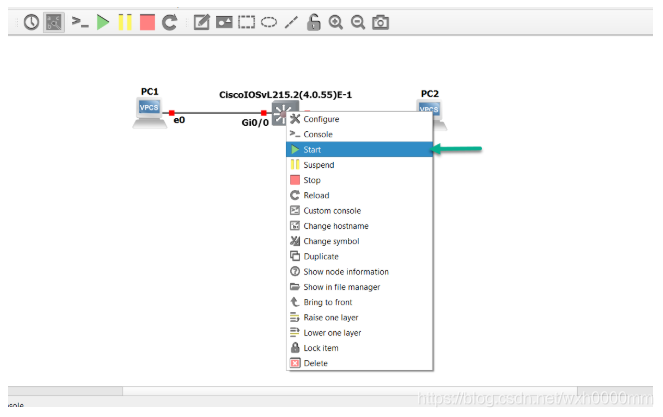Open Custom console menu entry
This screenshot has height=417, width=663.
[359, 210]
